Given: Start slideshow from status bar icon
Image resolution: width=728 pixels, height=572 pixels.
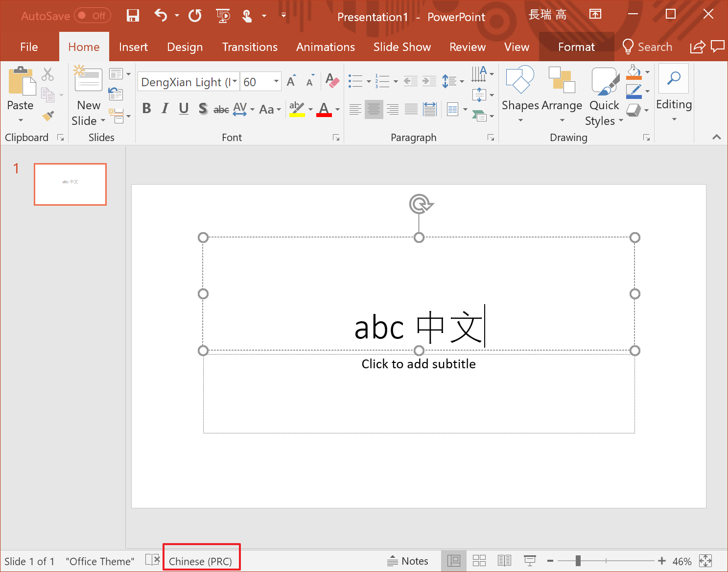Looking at the screenshot, I should (x=530, y=561).
